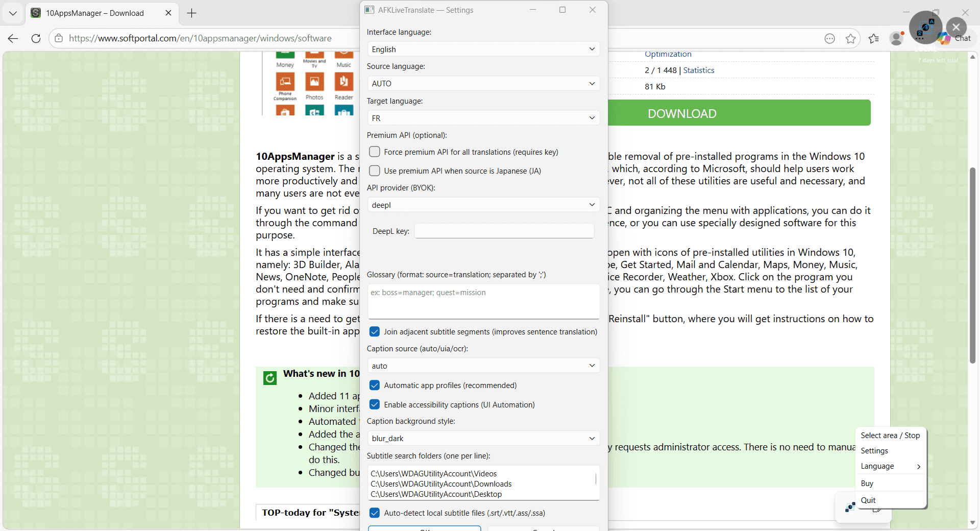Click the AFKLiveTranslate floating overlay icon
Screen dimensions: 980x531
click(x=925, y=28)
